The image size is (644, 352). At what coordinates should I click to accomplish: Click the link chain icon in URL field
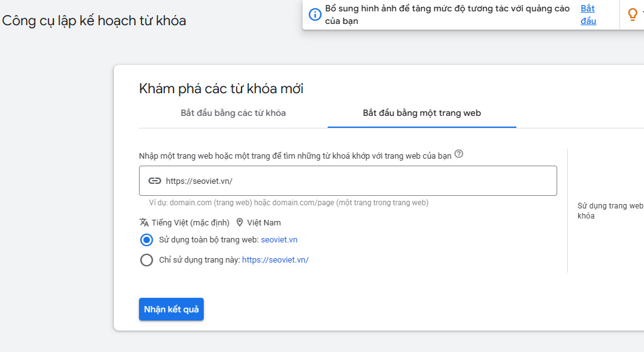[155, 181]
